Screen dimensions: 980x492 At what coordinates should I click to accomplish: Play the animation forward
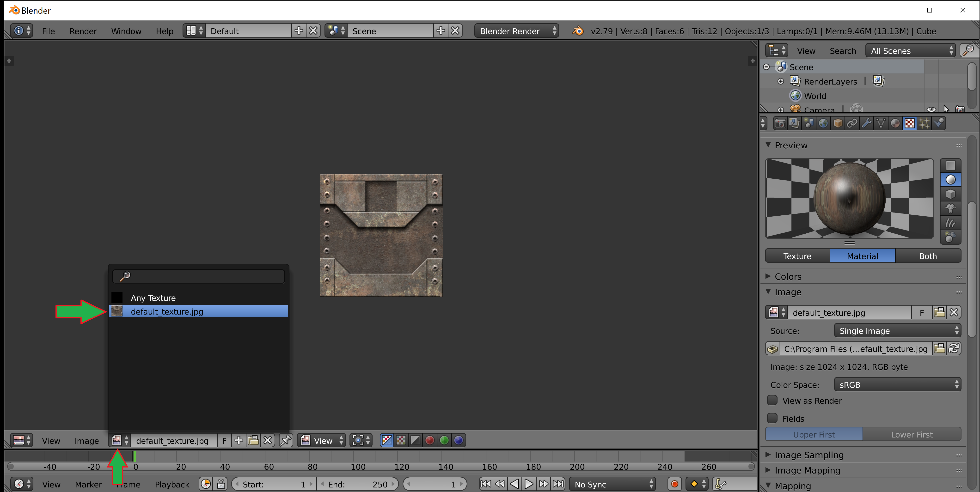tap(529, 484)
